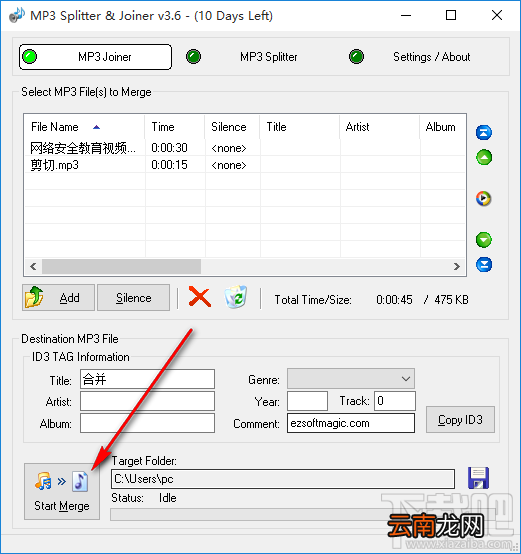The image size is (521, 554).
Task: Click the horizontal scrollbar thumb
Action: 122,266
